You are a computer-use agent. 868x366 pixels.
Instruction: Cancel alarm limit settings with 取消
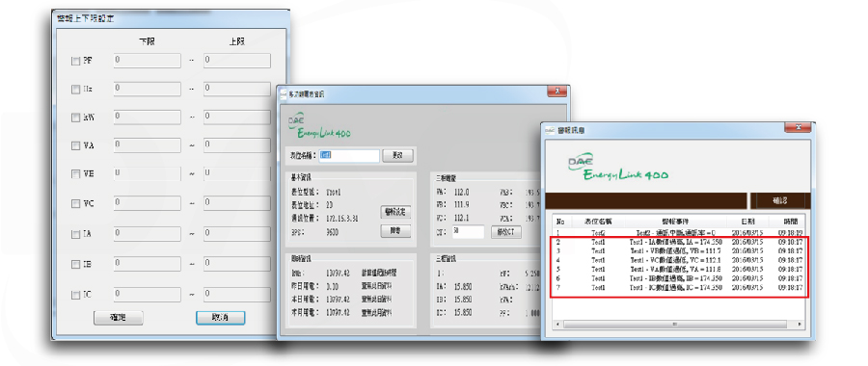pos(220,318)
